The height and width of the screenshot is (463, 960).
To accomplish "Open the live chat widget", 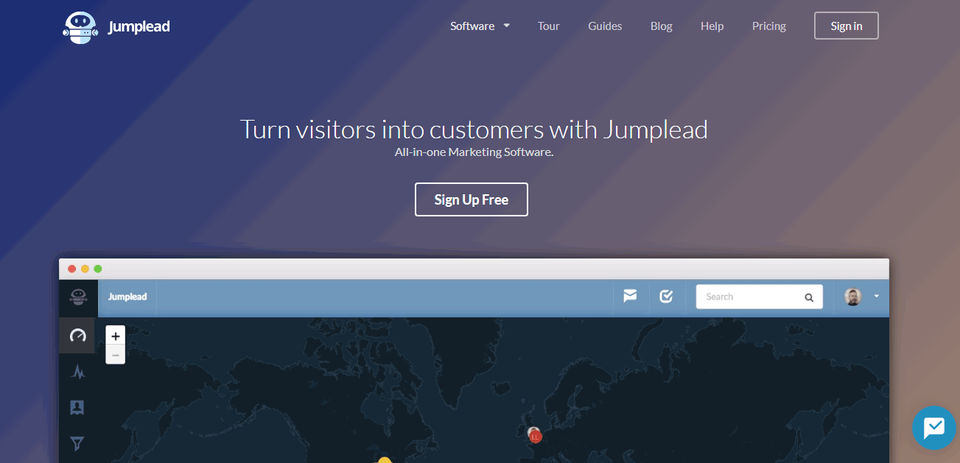I will tap(934, 427).
